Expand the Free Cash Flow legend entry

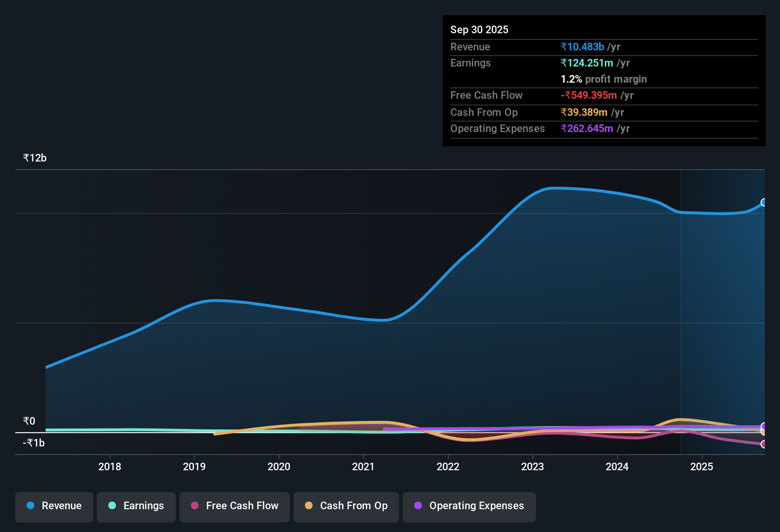coord(234,506)
